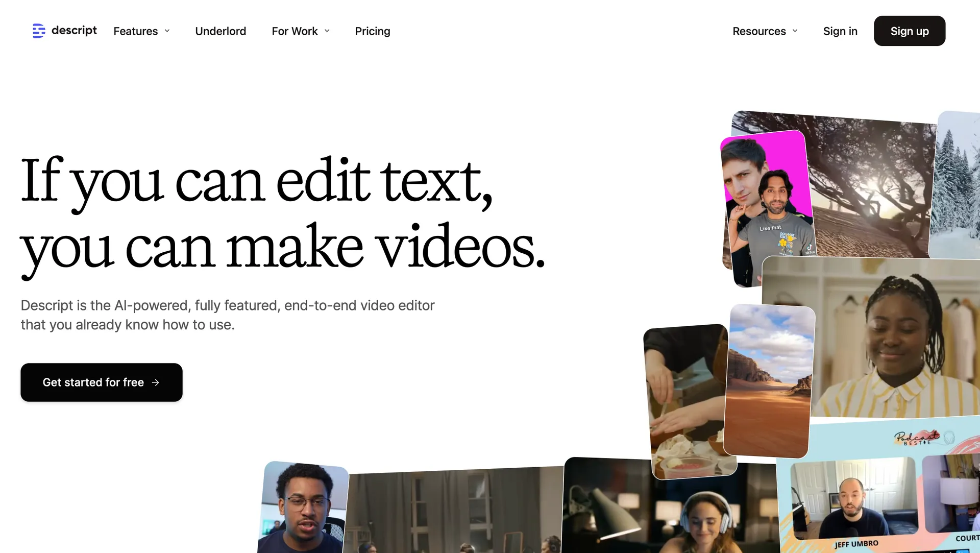The image size is (980, 553).
Task: Click the descript wordmark text
Action: tap(74, 31)
